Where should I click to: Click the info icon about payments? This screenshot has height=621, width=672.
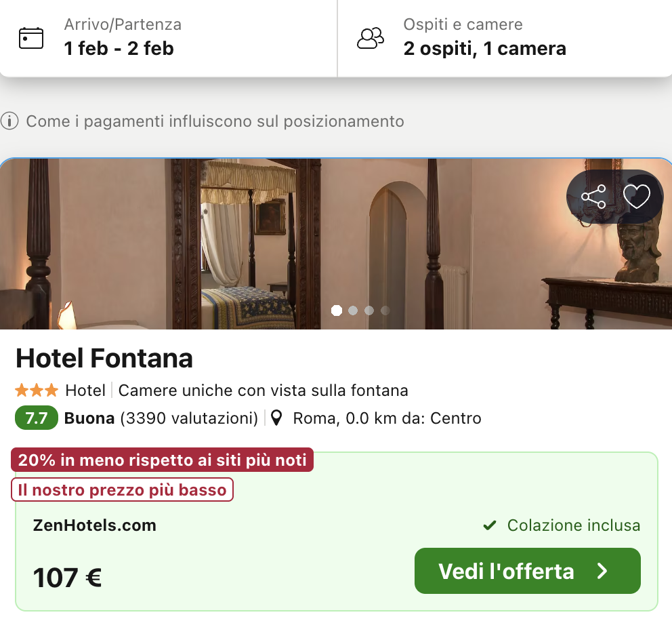(9, 121)
